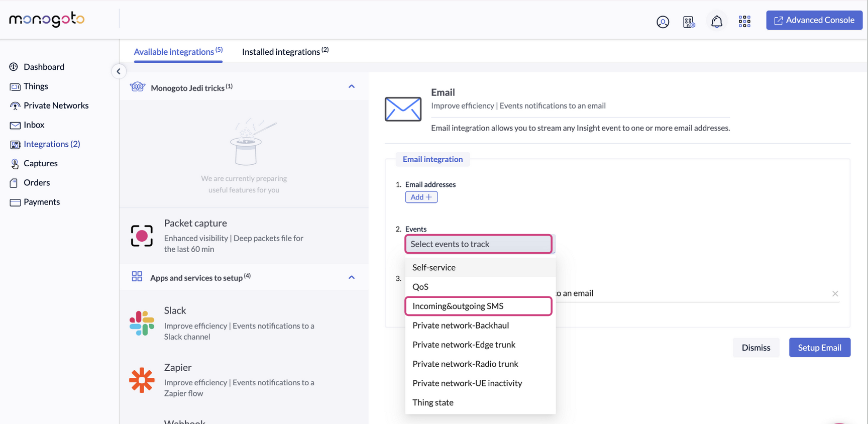This screenshot has width=868, height=424.
Task: Click the integrations settings icon in header
Action: coord(689,22)
